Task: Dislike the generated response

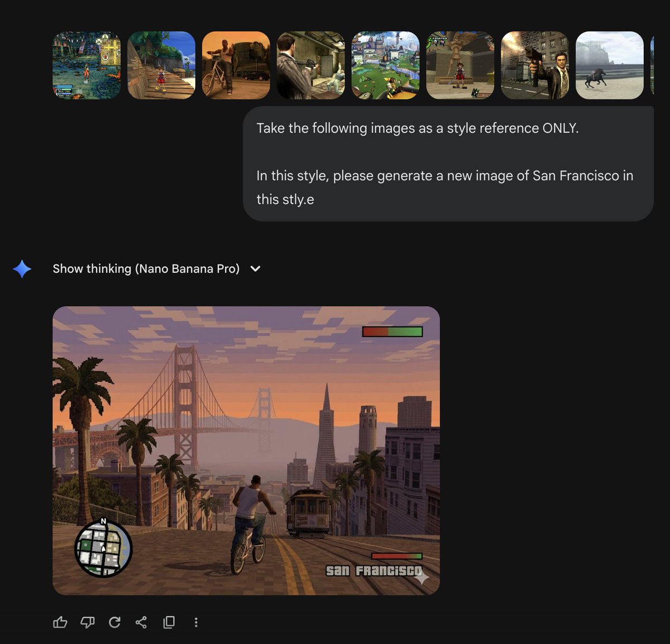Action: [x=88, y=622]
